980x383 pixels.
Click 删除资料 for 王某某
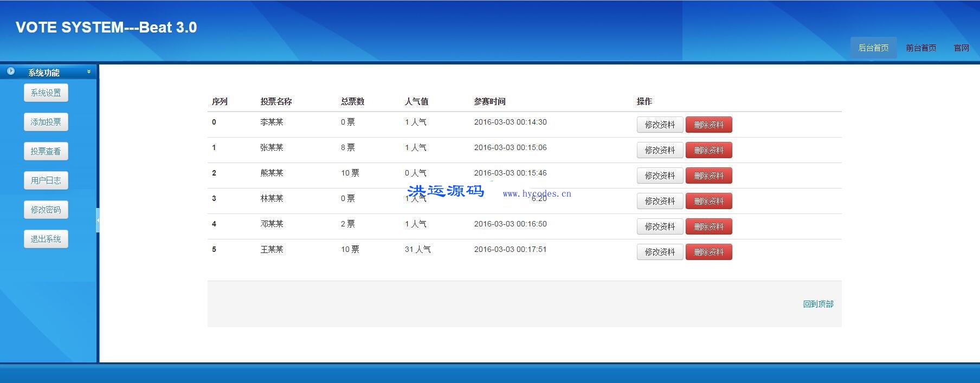coord(709,252)
